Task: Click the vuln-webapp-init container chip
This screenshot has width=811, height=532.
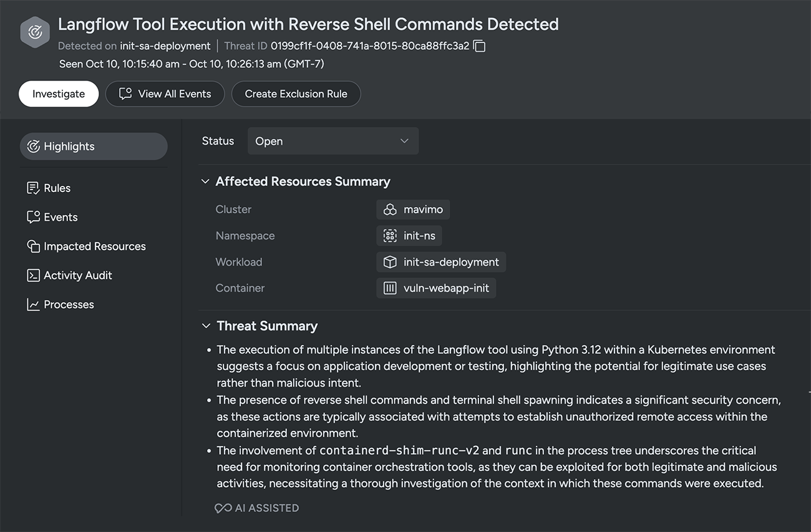Action: point(436,288)
